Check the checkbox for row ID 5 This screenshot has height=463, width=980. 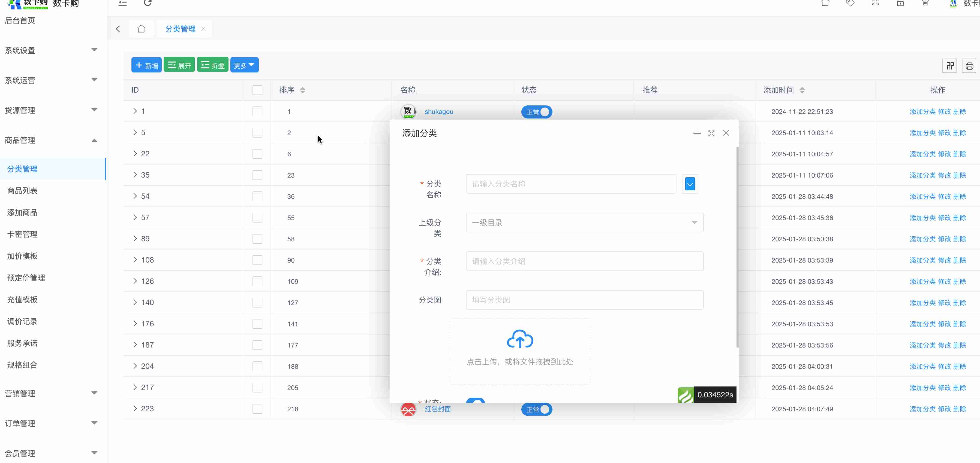[257, 133]
